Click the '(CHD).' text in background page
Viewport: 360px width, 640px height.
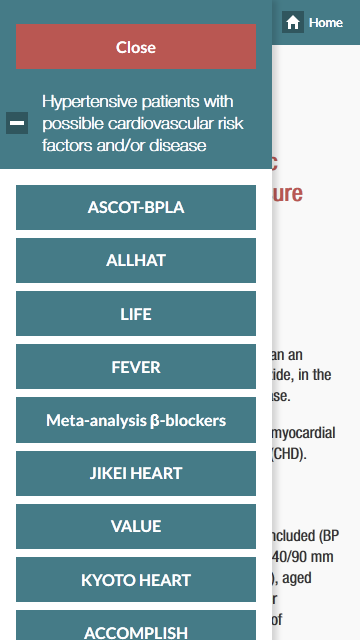coord(289,455)
